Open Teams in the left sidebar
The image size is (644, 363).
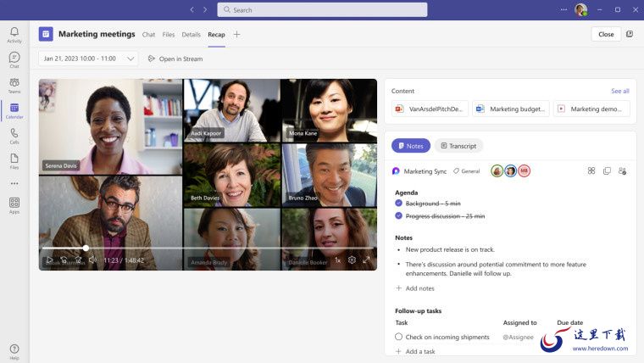click(x=14, y=86)
